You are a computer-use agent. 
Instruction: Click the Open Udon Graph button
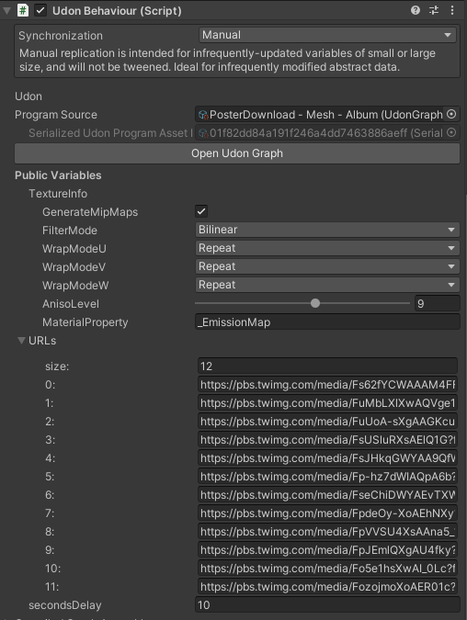(x=237, y=153)
